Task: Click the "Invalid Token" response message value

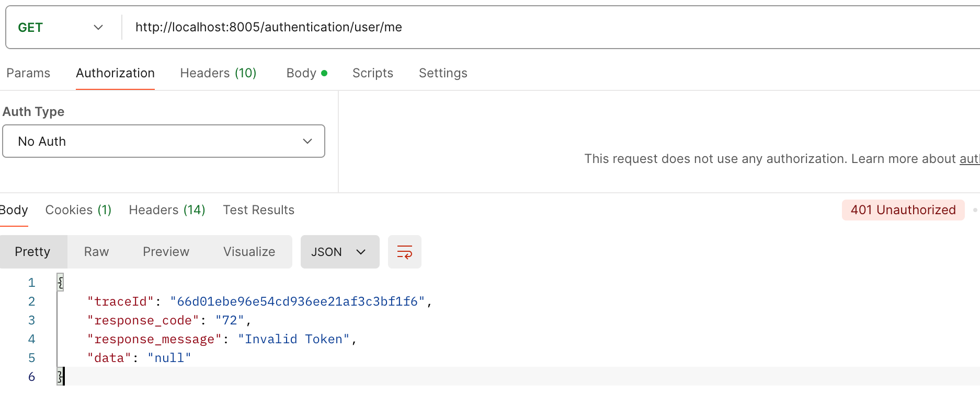Action: point(294,339)
